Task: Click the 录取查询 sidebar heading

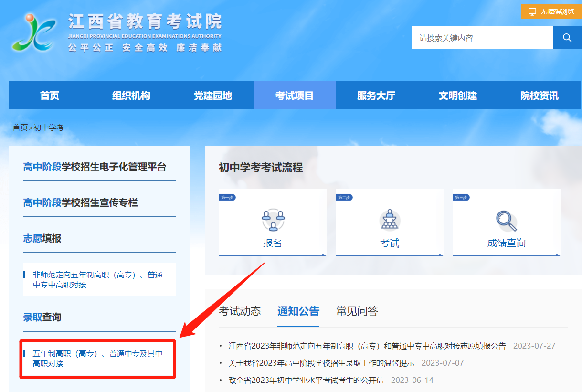Action: coord(42,317)
